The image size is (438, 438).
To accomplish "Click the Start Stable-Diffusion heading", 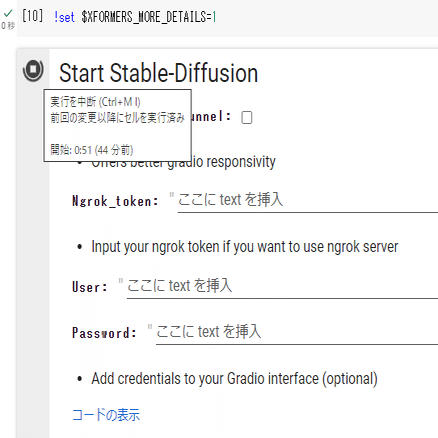I will 159,73.
